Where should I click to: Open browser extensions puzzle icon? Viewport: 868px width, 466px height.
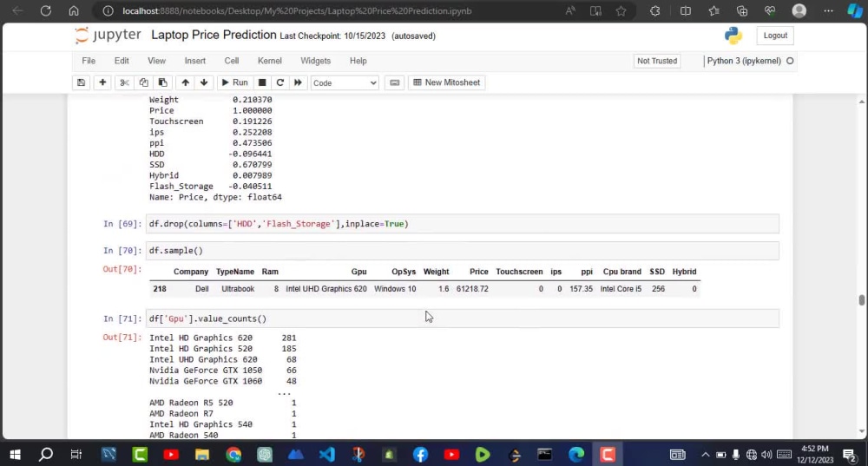tap(654, 10)
